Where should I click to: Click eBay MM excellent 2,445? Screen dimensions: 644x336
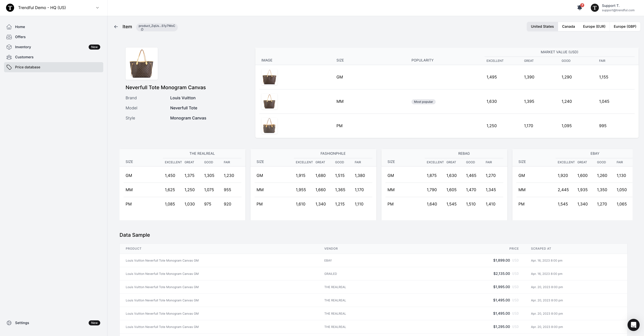click(x=563, y=190)
